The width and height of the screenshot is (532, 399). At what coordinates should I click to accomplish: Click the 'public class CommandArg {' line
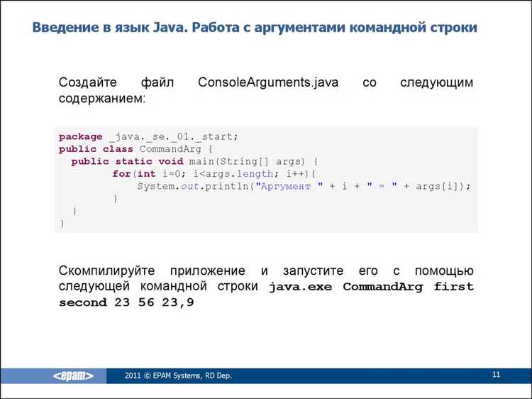tap(135, 149)
